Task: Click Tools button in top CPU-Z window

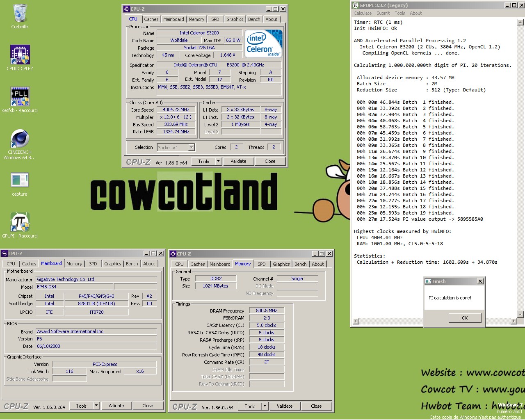Action: click(x=204, y=161)
